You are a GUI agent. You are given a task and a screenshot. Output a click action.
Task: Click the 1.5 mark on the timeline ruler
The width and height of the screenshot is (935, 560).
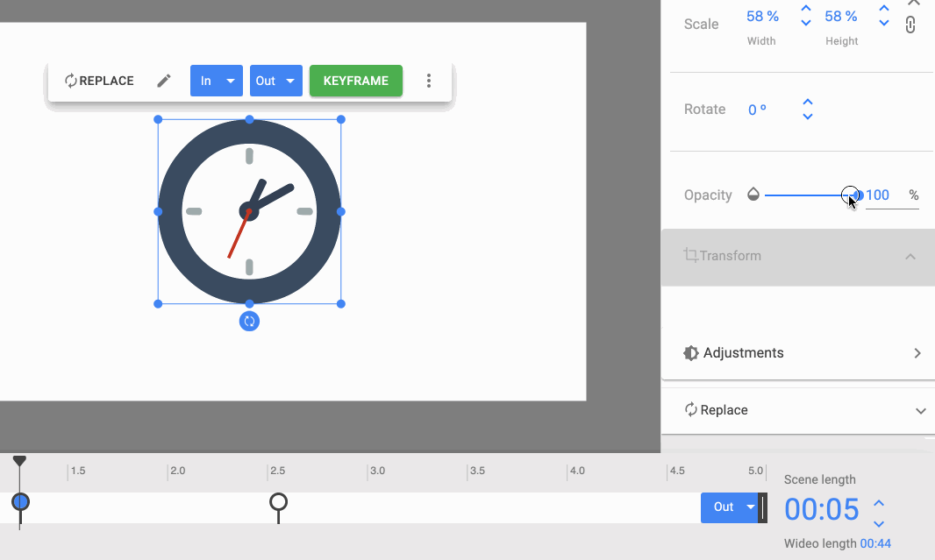tap(77, 471)
